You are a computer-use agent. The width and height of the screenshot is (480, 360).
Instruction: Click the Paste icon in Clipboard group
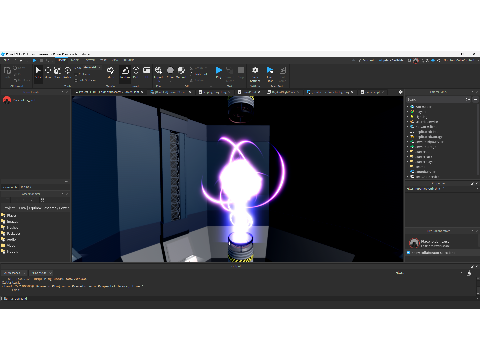(x=7, y=72)
